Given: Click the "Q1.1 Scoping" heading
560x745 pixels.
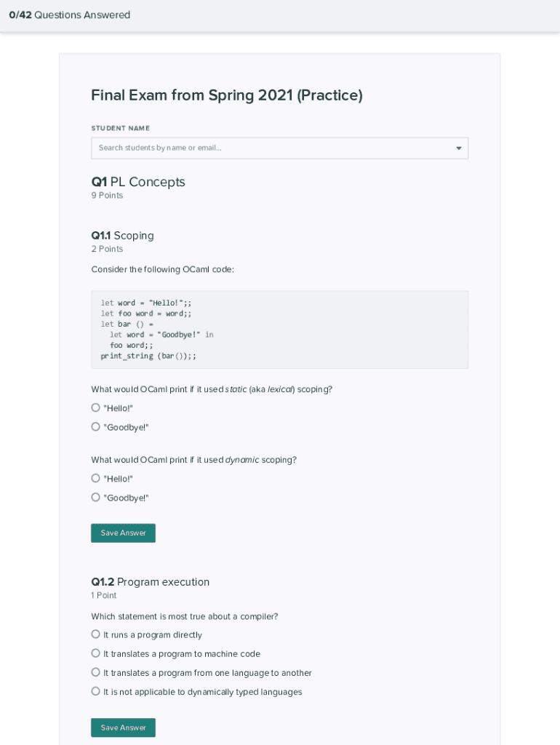Looking at the screenshot, I should click(122, 236).
